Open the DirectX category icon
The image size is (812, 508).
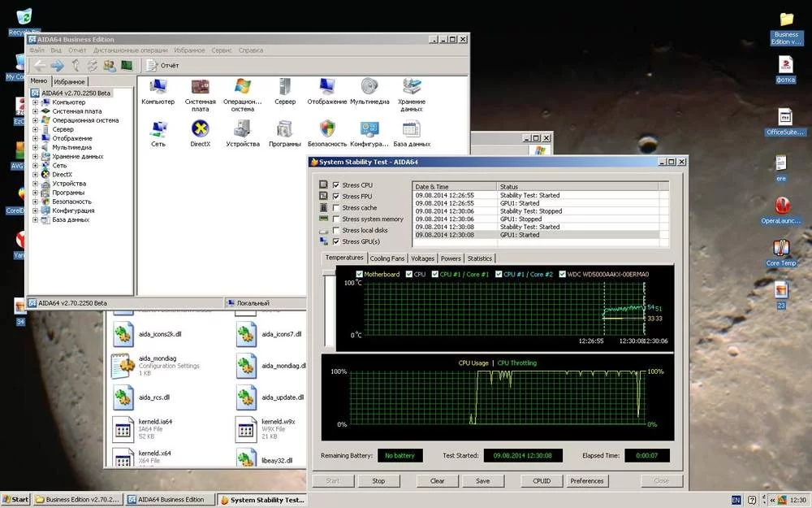200,129
